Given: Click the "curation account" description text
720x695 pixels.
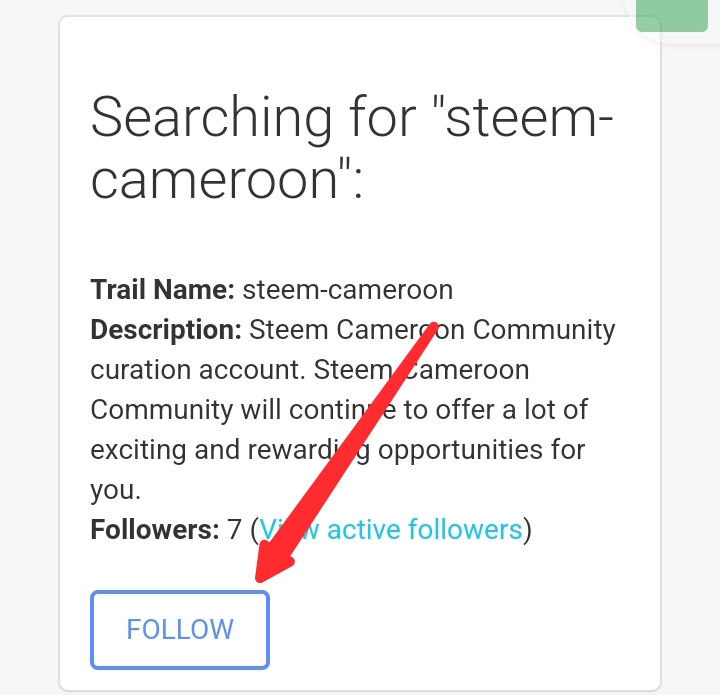Looking at the screenshot, I should click(197, 370).
